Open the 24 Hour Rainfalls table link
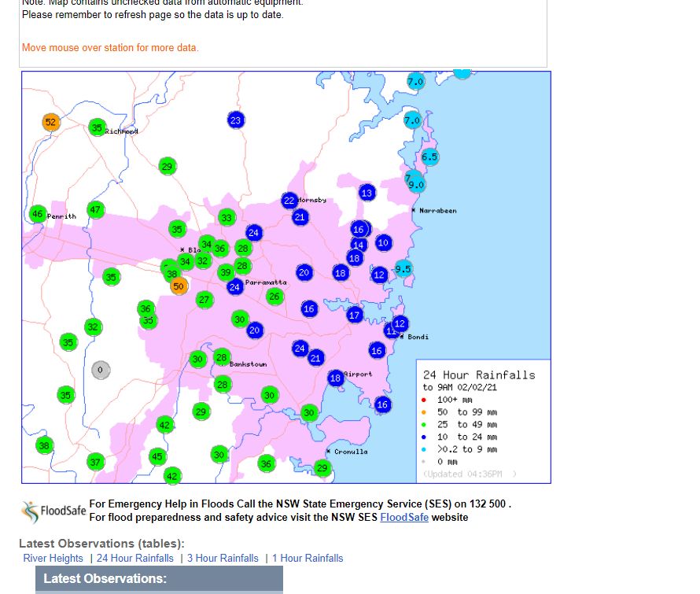Viewport: 700px width, 594px height. [x=135, y=559]
